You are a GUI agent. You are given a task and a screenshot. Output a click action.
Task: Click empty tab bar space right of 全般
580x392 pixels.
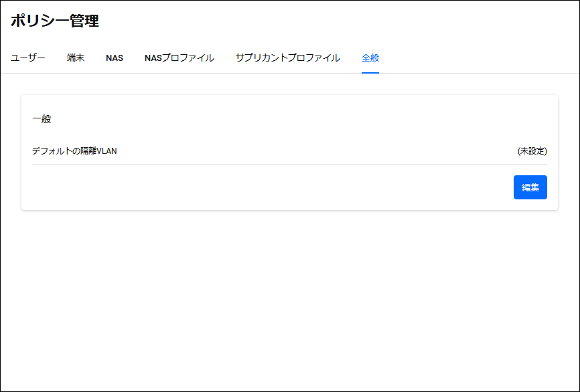(x=477, y=58)
